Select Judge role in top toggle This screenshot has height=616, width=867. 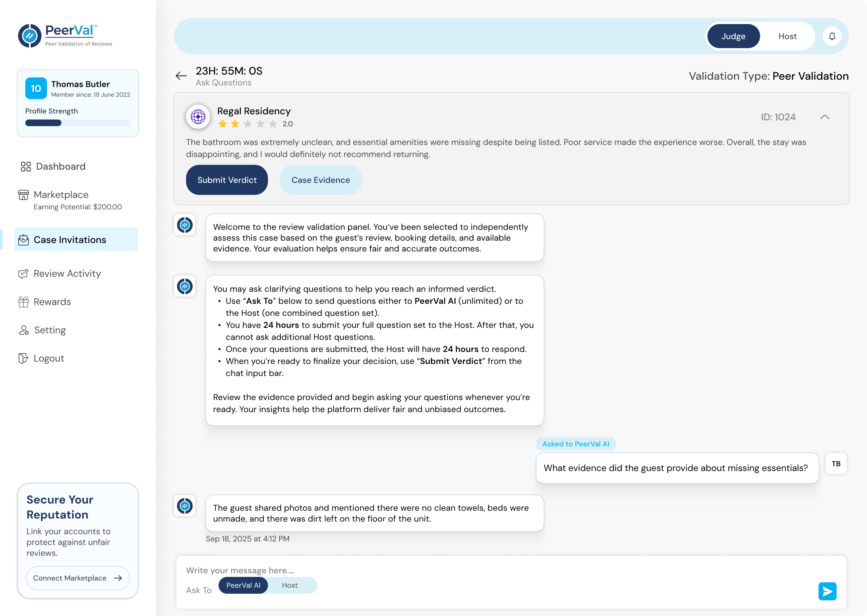coord(733,36)
